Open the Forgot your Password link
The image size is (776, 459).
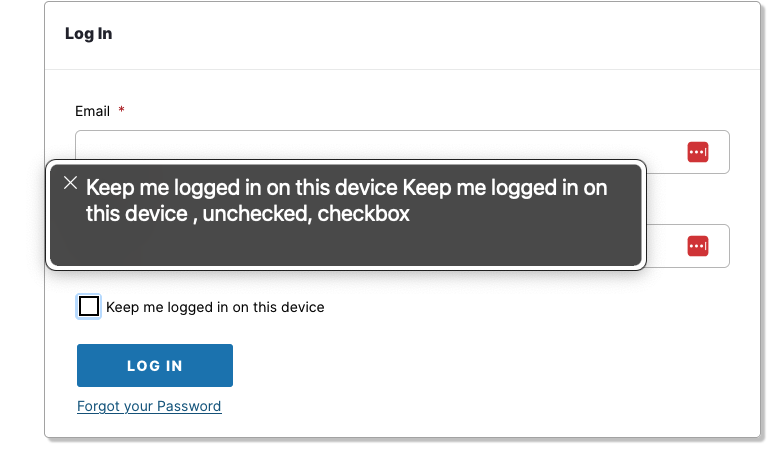pos(149,406)
